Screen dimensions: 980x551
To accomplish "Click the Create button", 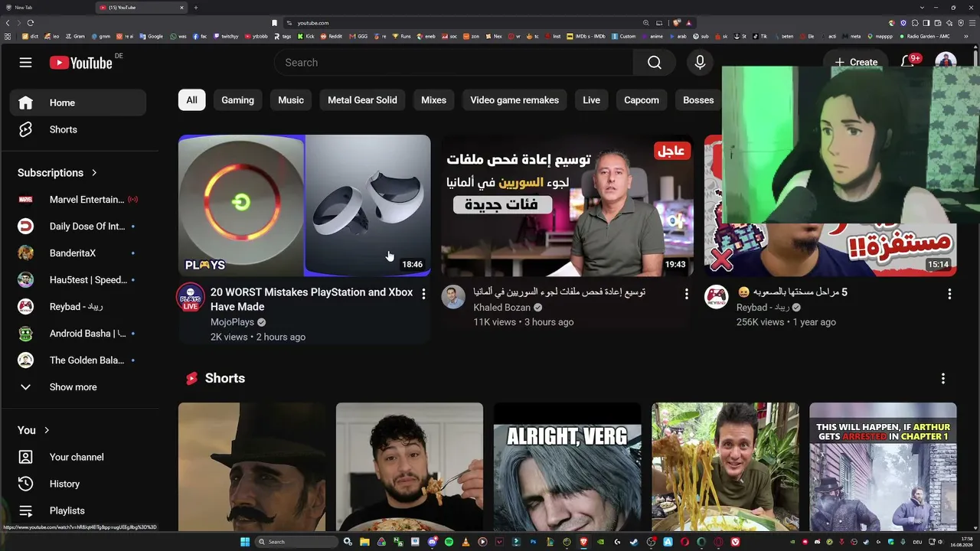I will point(856,62).
